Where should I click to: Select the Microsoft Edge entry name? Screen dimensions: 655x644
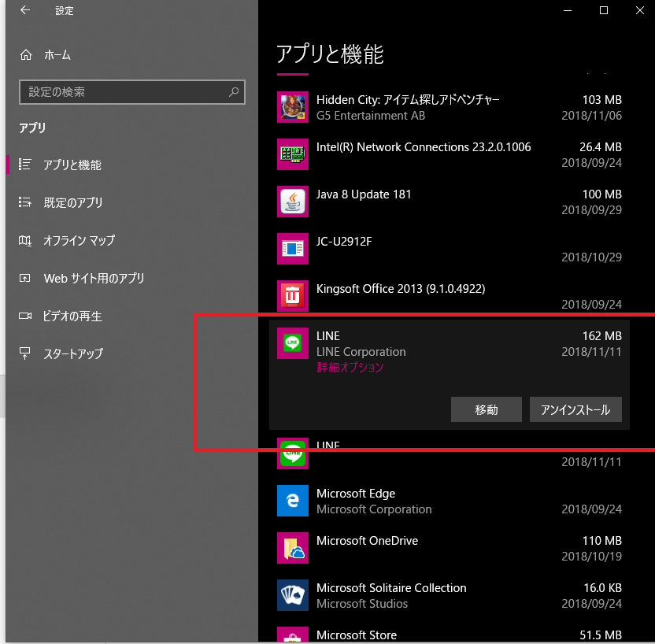(356, 493)
